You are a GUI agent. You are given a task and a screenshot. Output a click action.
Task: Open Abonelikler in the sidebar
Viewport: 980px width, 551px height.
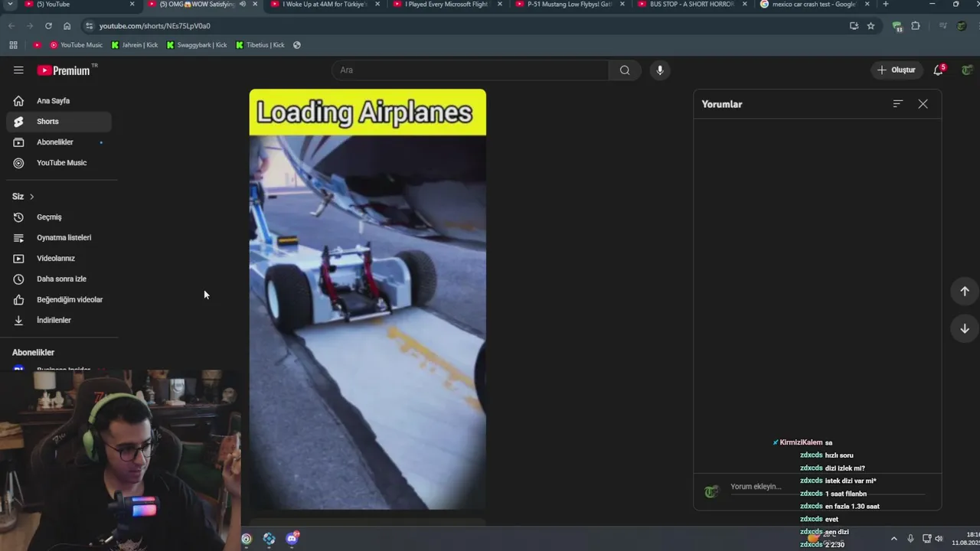tap(59, 142)
